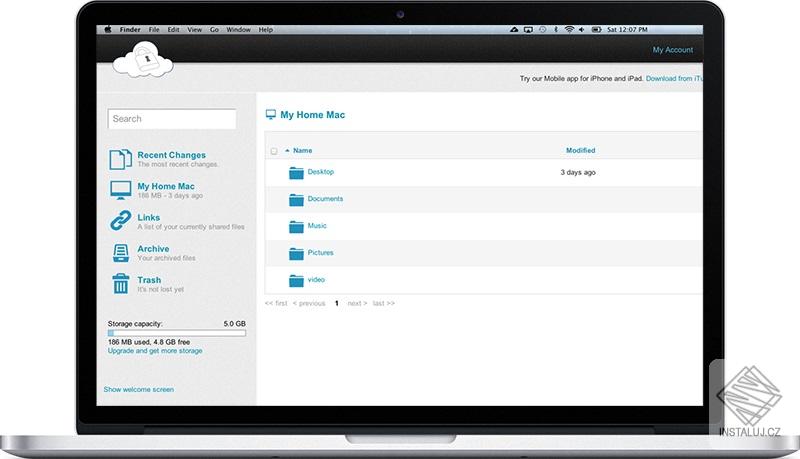800x459 pixels.
Task: Open the Go menu
Action: 214,30
